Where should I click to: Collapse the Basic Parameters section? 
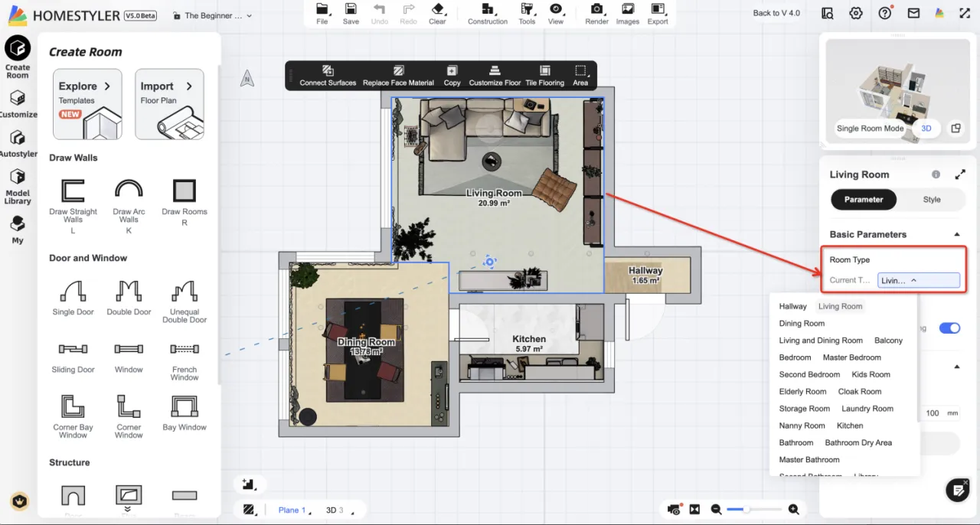coord(956,235)
